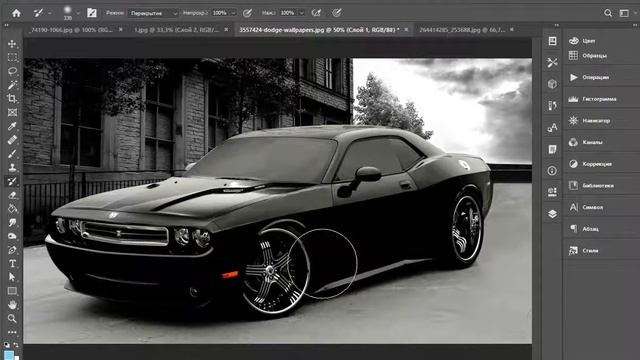Select the History Brush tool
Viewport: 640px width, 360px height.
(12, 181)
